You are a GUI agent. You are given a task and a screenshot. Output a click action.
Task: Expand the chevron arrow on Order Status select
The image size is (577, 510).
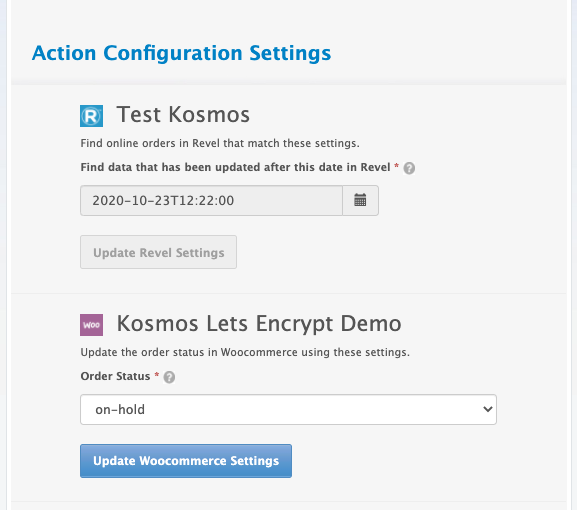pyautogui.click(x=488, y=409)
